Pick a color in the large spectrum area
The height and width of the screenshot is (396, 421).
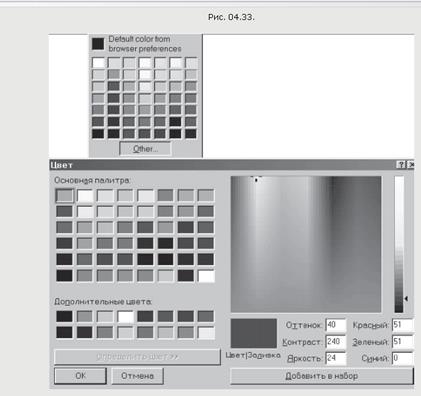pos(306,244)
